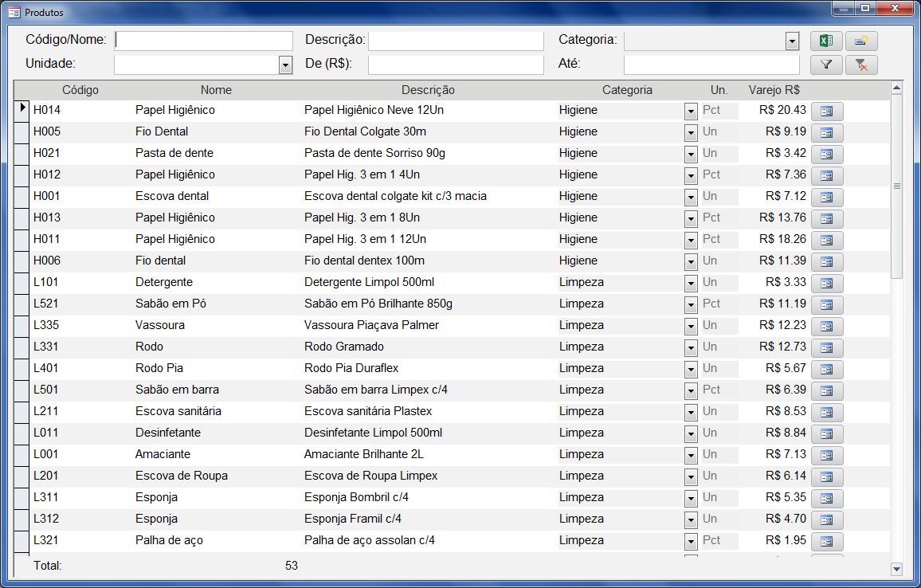The width and height of the screenshot is (921, 588).
Task: Open category dropdown for Sabão em Pó row
Action: [x=691, y=304]
